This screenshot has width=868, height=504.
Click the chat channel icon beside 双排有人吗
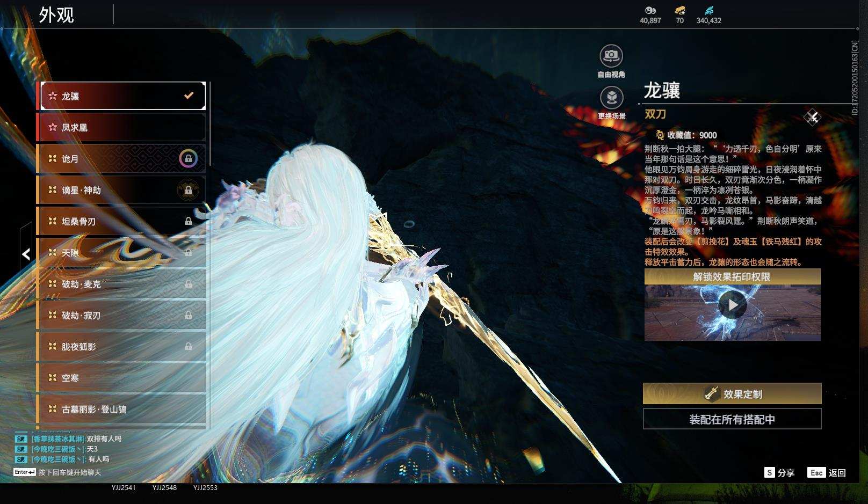coord(21,439)
